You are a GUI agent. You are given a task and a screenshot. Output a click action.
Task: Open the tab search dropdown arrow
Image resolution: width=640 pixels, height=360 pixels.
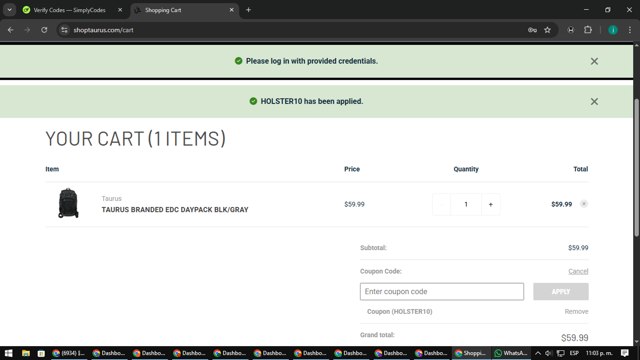tap(9, 10)
